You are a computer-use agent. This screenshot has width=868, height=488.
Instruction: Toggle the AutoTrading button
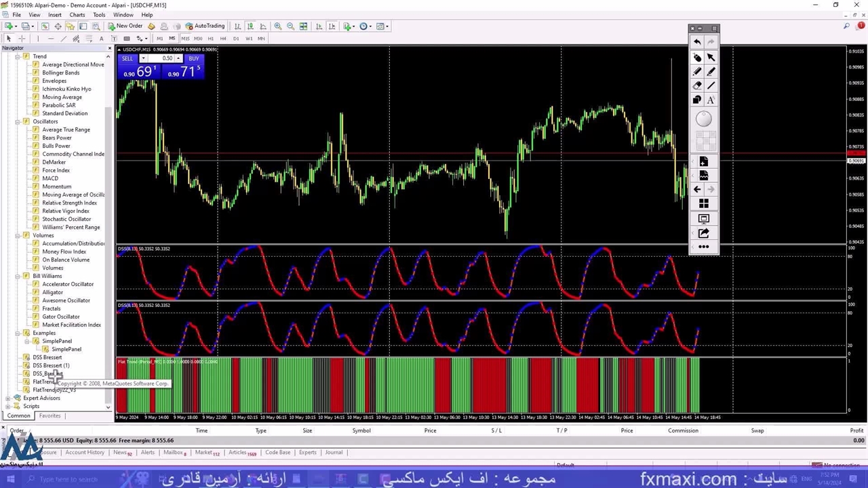[205, 26]
